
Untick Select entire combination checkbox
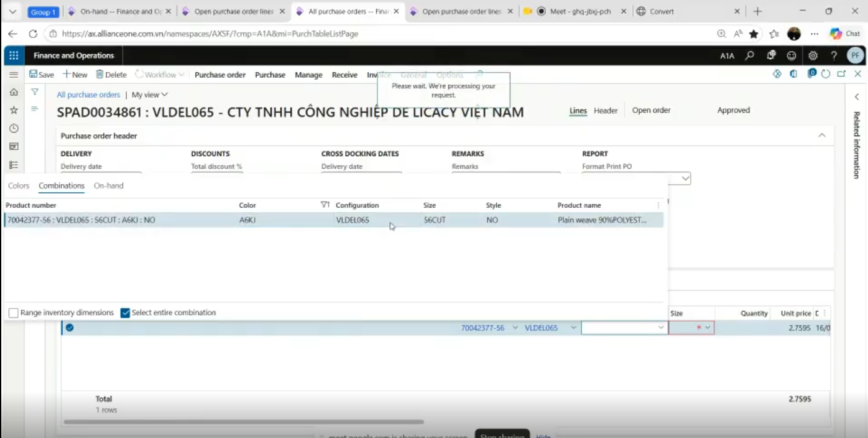click(x=125, y=313)
